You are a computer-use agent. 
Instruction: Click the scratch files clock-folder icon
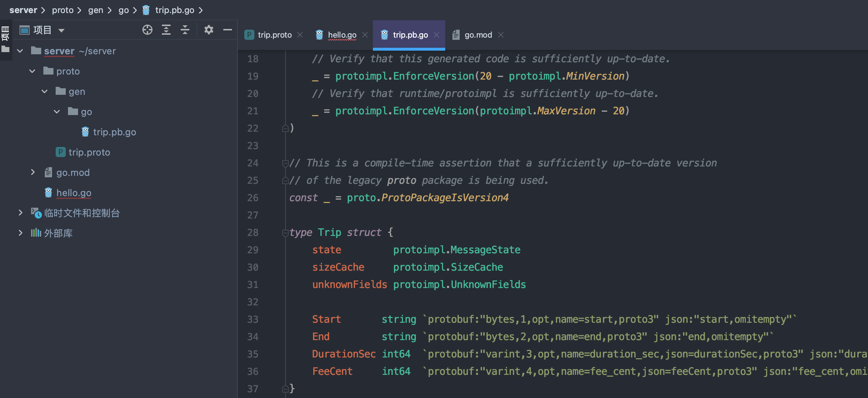click(36, 213)
